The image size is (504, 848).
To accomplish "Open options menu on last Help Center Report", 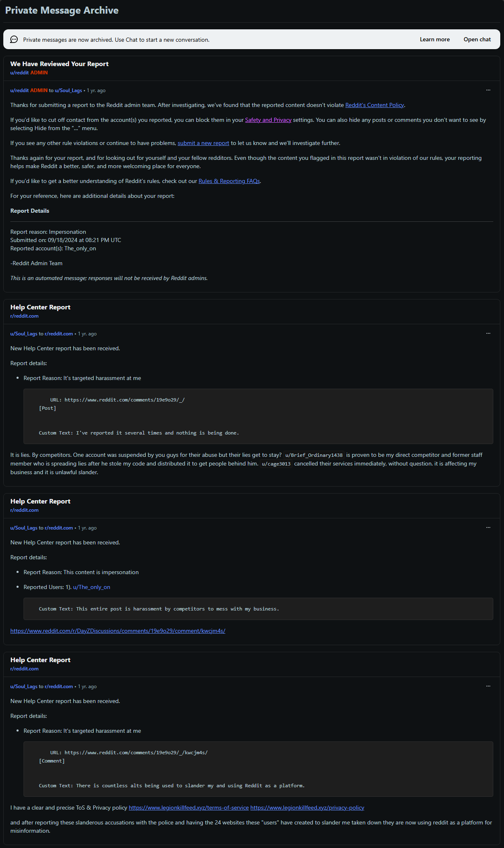I will [488, 686].
